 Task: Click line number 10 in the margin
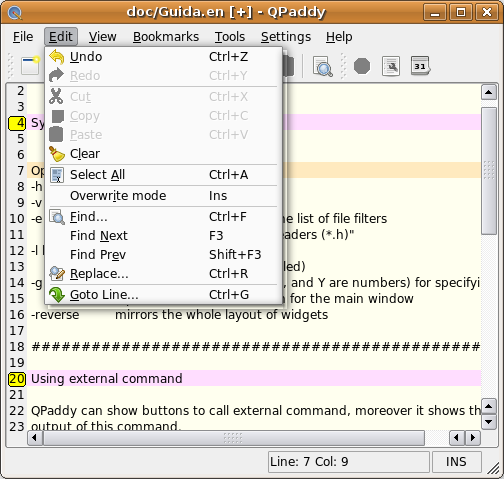[17, 219]
